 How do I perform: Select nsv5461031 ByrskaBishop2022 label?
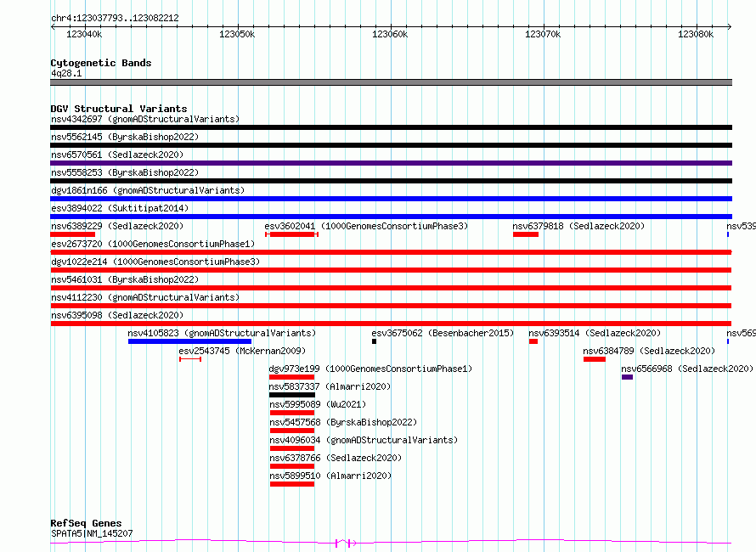point(125,279)
